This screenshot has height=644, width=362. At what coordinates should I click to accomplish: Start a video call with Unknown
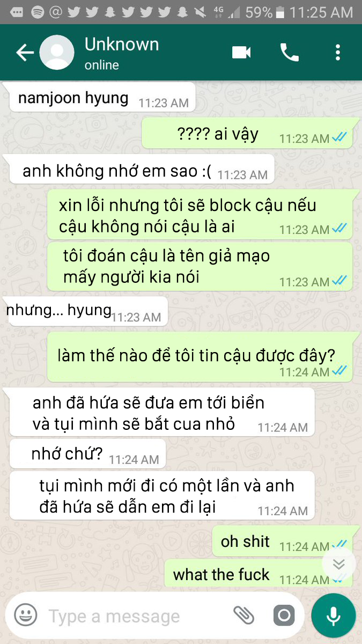click(241, 52)
